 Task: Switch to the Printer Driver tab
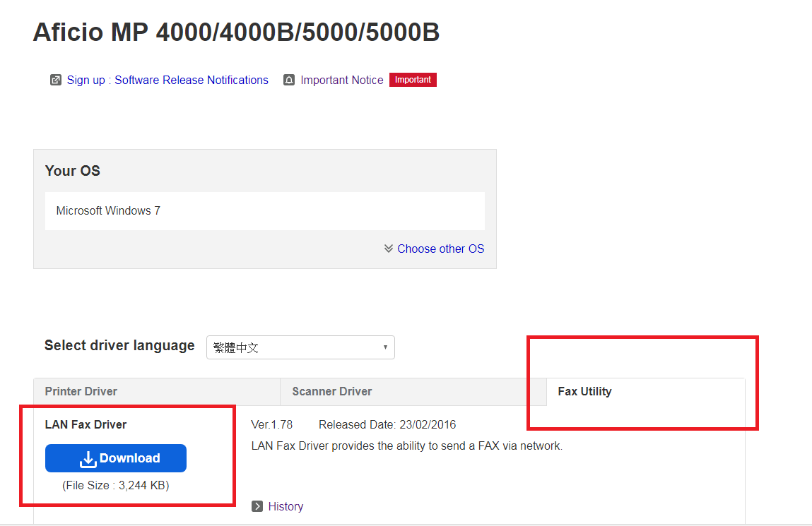click(157, 392)
